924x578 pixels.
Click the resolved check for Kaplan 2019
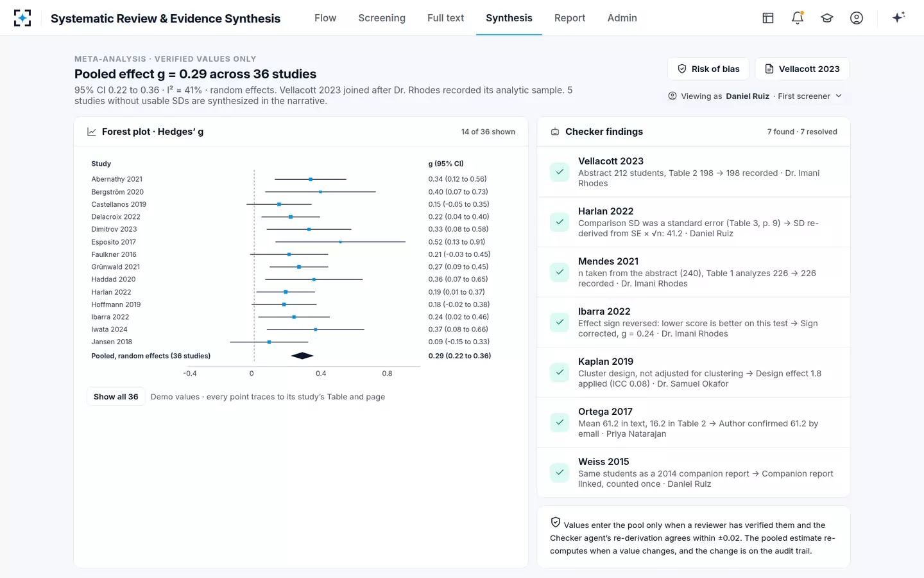[560, 372]
